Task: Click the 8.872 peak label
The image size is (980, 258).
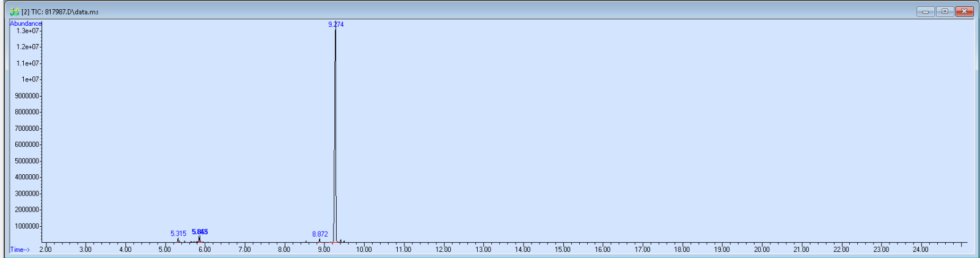Action: point(320,234)
